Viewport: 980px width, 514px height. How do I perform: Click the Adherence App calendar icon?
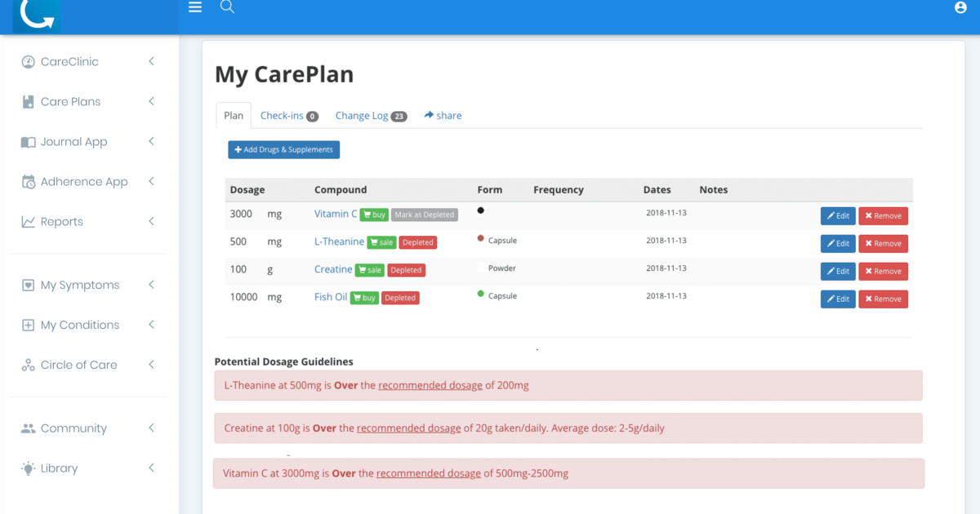click(x=28, y=182)
